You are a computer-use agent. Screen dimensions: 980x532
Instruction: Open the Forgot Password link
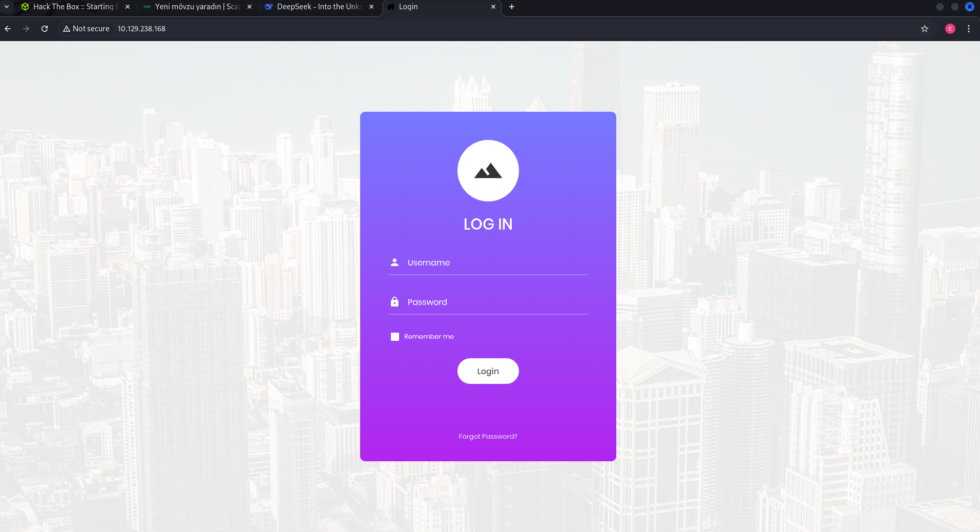(x=488, y=437)
